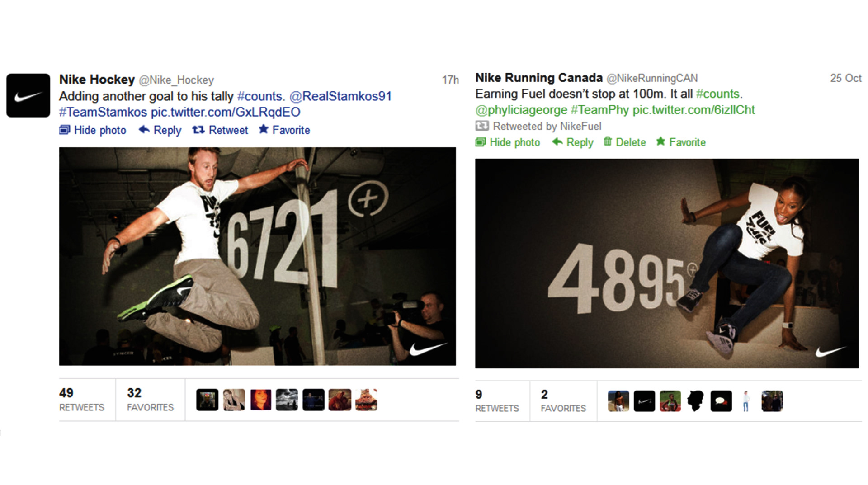
Task: View the 49 retweets count
Action: pos(82,400)
